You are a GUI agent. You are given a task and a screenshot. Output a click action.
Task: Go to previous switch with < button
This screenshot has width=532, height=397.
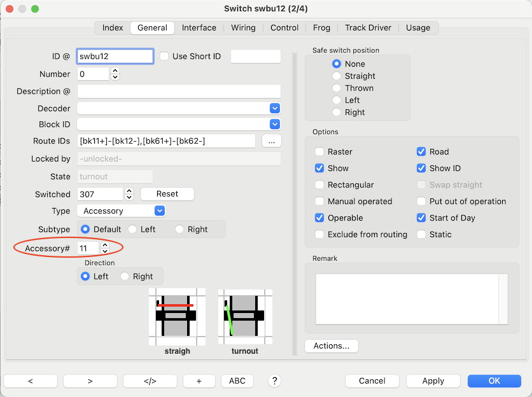click(31, 381)
